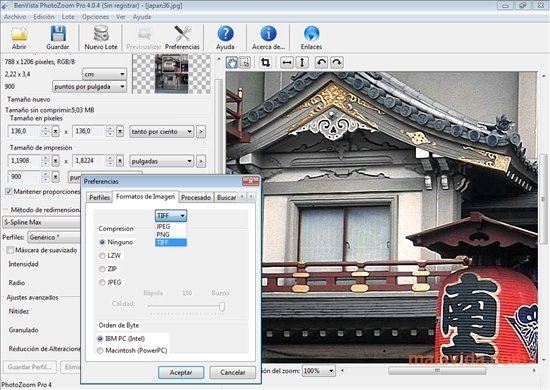Switch to Perfiles tab
This screenshot has width=550, height=390.
click(99, 197)
